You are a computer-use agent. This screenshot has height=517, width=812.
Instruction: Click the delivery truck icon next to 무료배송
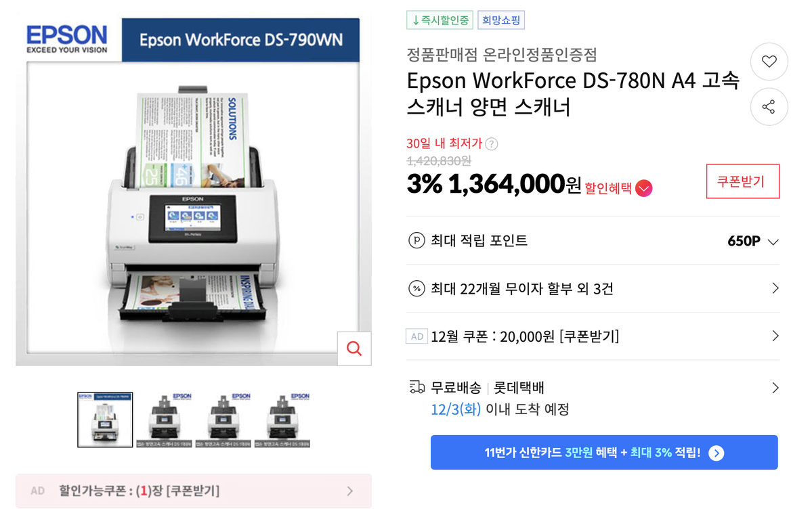click(x=417, y=387)
